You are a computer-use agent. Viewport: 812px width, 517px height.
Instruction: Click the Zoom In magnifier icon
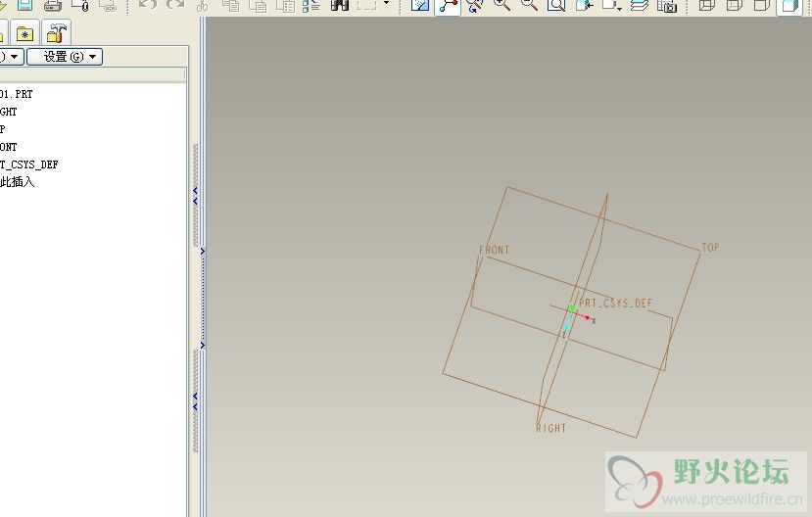(x=502, y=5)
